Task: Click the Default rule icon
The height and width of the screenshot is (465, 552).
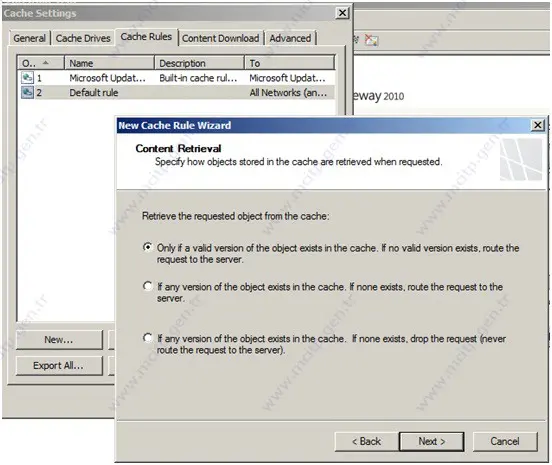Action: pos(27,93)
